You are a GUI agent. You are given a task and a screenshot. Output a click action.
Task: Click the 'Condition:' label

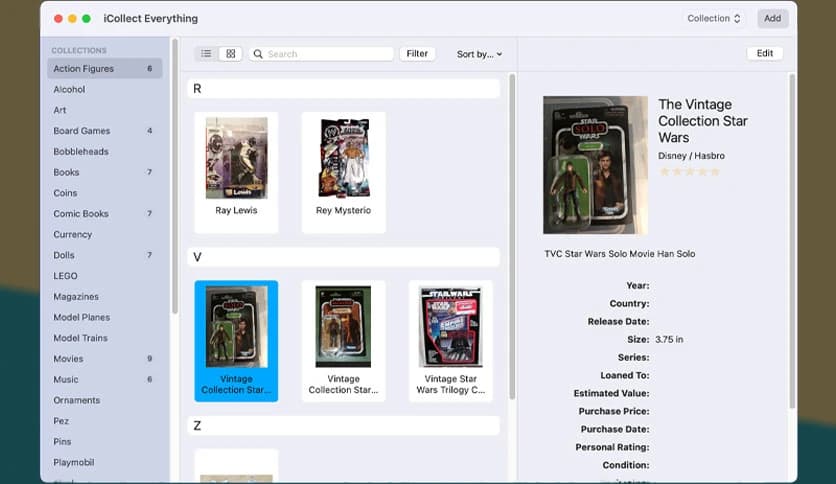[626, 465]
